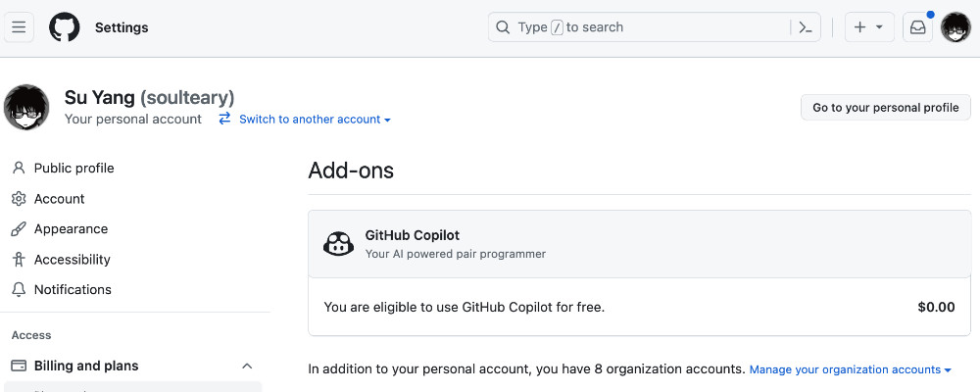Screen dimensions: 980x392
Task: Open Switch to another account dropdown
Action: coord(306,119)
